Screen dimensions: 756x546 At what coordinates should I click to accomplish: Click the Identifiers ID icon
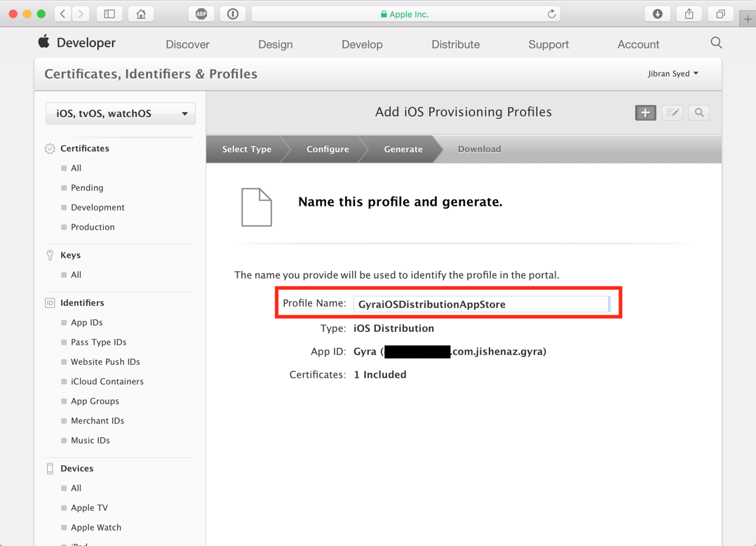(x=50, y=303)
